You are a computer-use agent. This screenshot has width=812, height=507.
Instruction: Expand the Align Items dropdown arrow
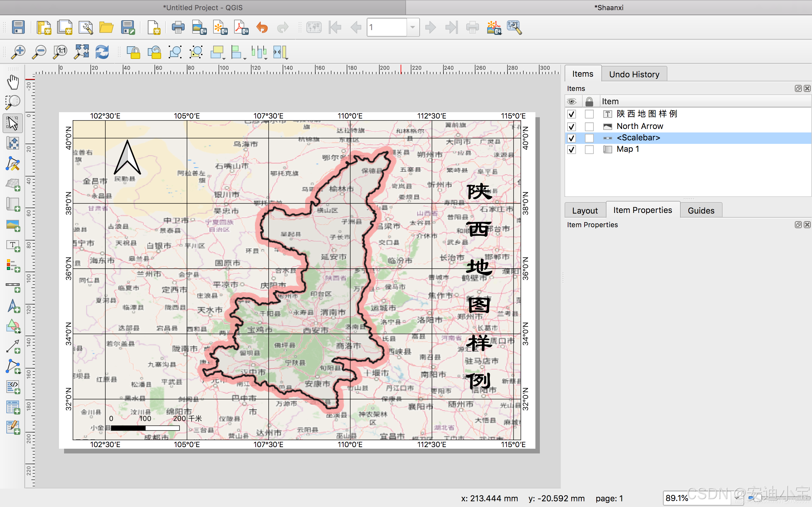coord(245,58)
